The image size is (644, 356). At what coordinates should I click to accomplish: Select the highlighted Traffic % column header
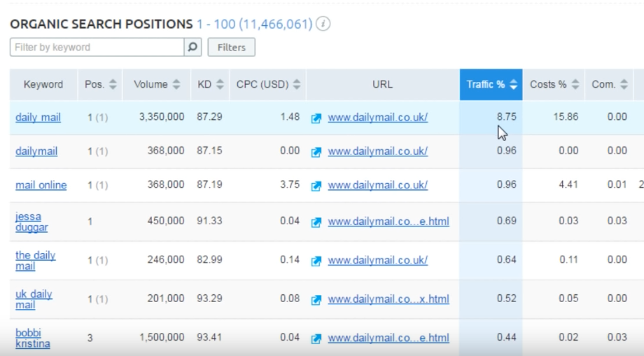coord(491,84)
